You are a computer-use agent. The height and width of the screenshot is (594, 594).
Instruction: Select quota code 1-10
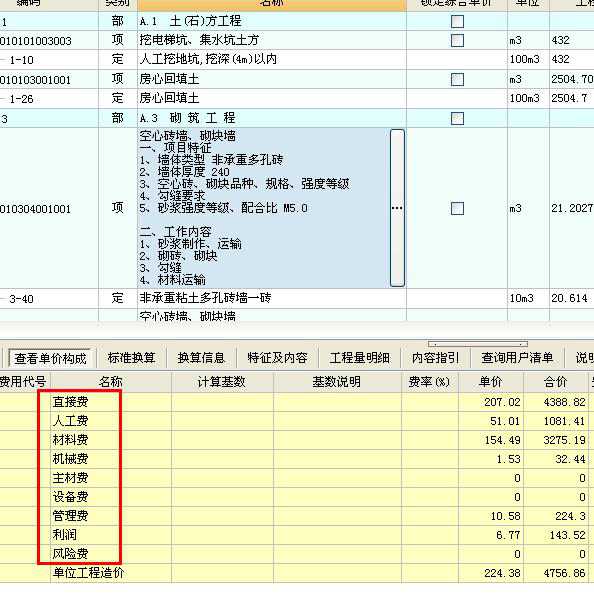pos(22,60)
